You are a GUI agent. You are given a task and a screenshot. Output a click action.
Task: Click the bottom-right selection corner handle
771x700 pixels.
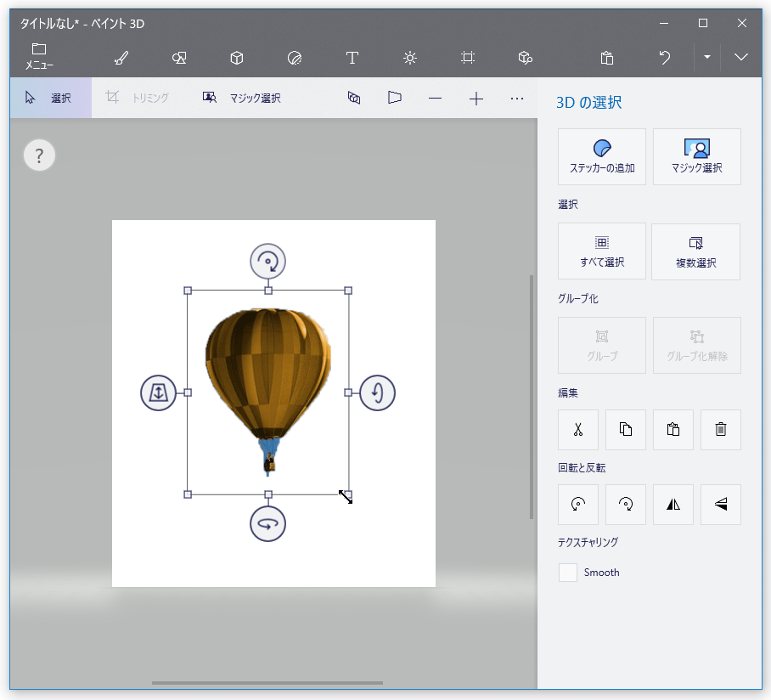(348, 494)
